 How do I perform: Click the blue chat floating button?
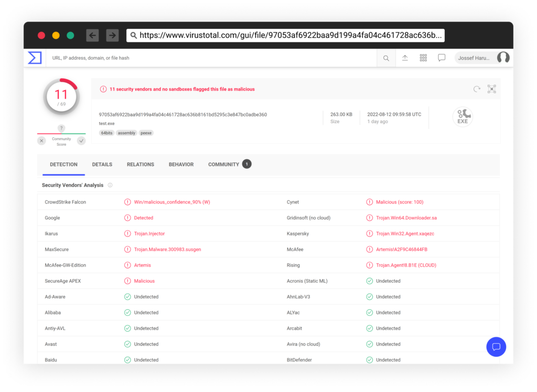496,347
